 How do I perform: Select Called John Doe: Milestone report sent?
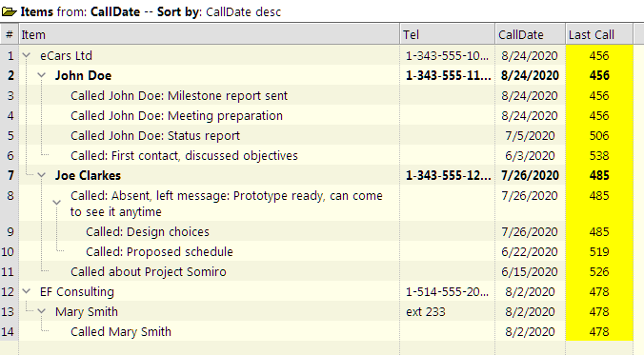pyautogui.click(x=179, y=95)
